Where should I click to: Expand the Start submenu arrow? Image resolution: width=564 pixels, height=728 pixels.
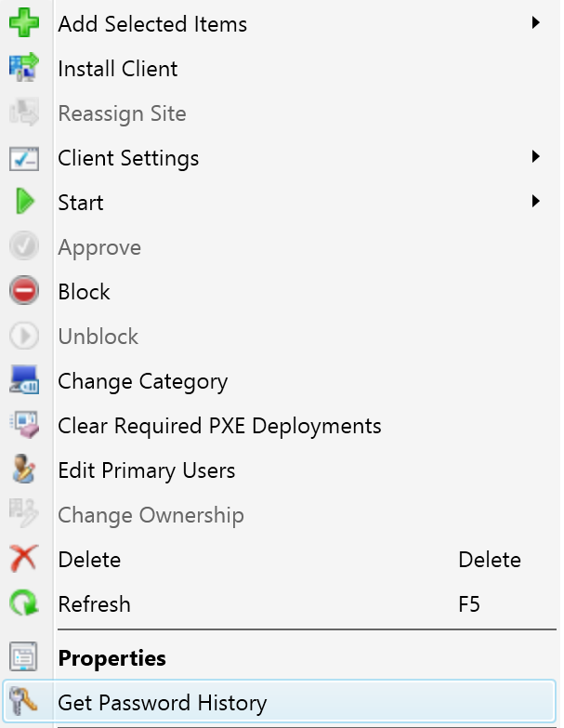click(x=536, y=201)
